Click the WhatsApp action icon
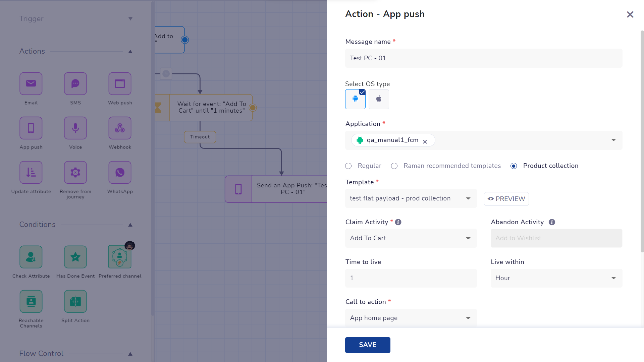The width and height of the screenshot is (644, 362). tap(120, 173)
